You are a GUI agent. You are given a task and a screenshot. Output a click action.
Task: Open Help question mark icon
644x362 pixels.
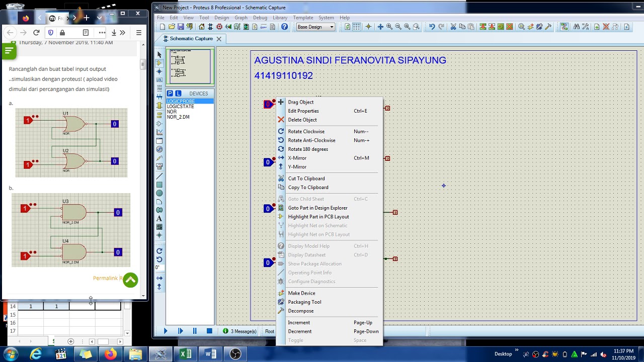coord(285,27)
